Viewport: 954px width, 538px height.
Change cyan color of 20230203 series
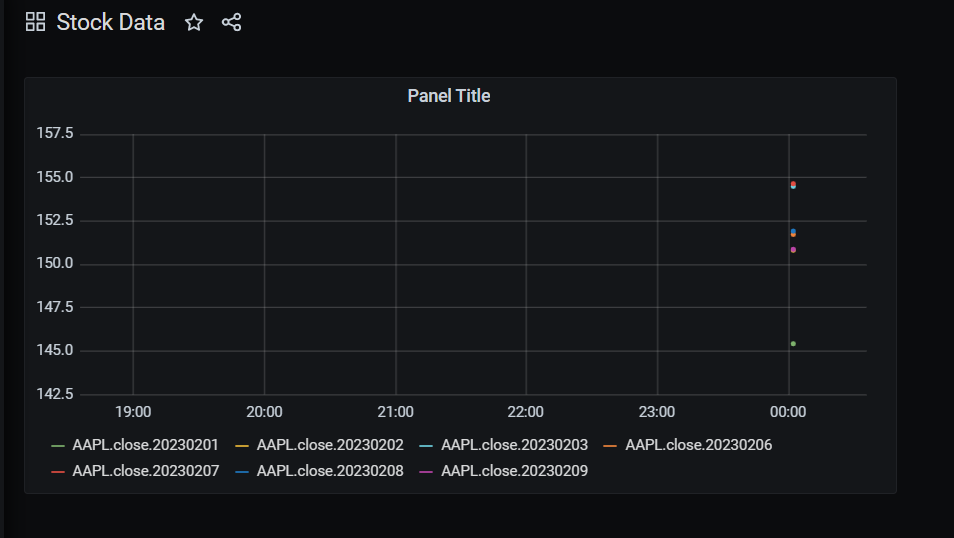tap(427, 446)
